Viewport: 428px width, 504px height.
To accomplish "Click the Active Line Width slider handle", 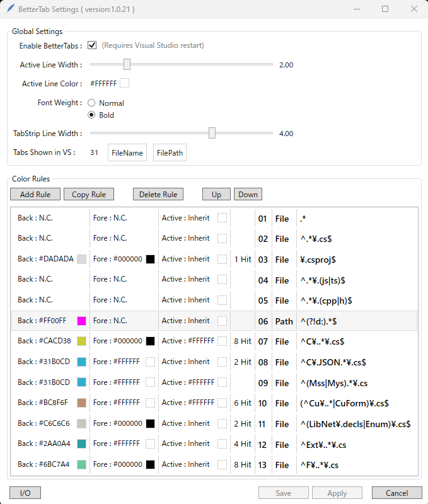I will [x=127, y=64].
